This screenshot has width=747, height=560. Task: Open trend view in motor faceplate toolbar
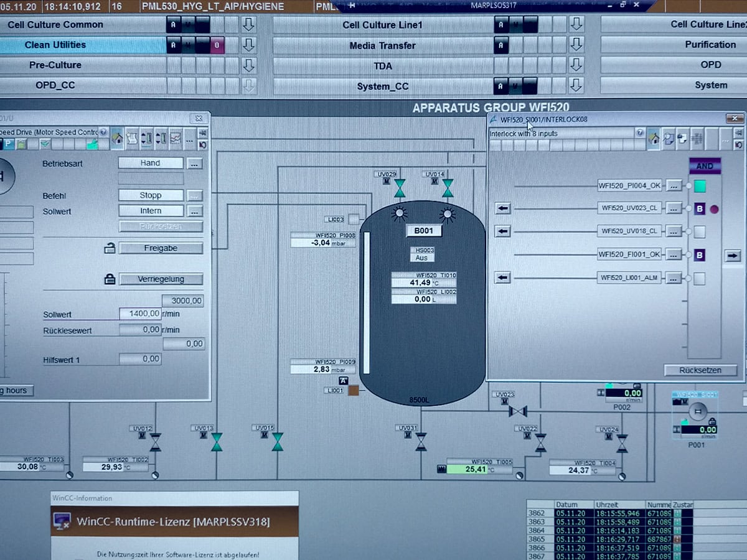pos(176,138)
